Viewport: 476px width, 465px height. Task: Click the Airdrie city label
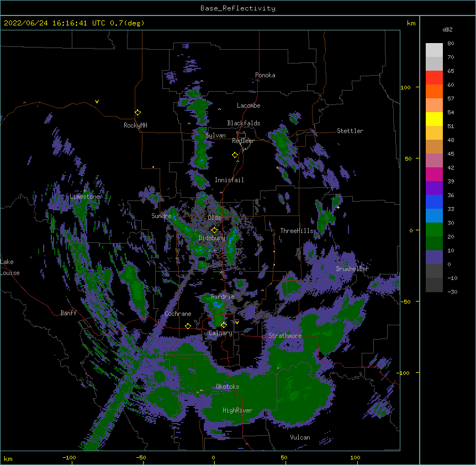(x=223, y=297)
